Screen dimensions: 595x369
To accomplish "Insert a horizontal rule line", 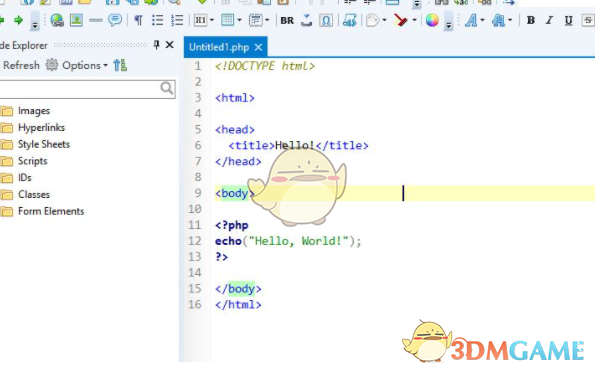I will pyautogui.click(x=96, y=20).
